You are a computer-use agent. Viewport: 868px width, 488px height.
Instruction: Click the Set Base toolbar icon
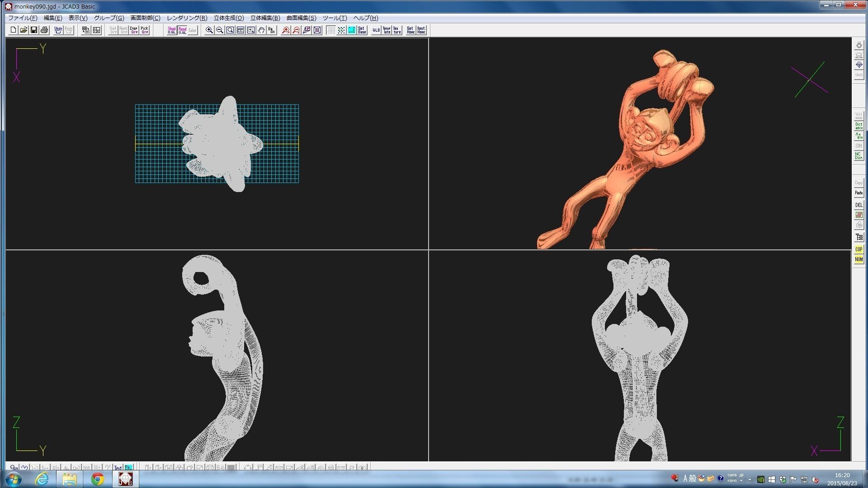coord(362,30)
